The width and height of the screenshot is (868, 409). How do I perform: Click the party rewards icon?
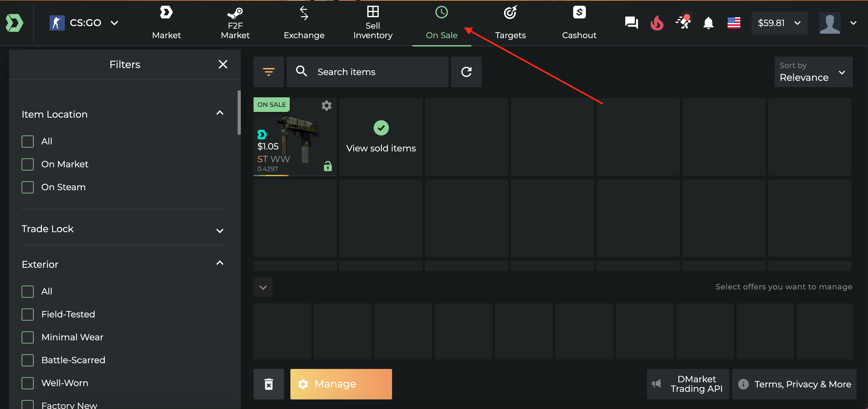point(683,22)
